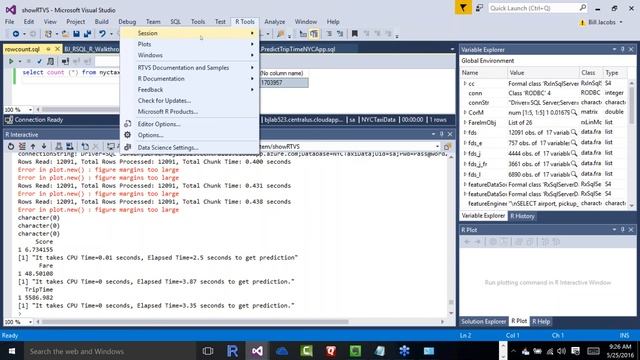Screen dimensions: 640x360
Task: Switch to the R History tab
Action: point(522,216)
